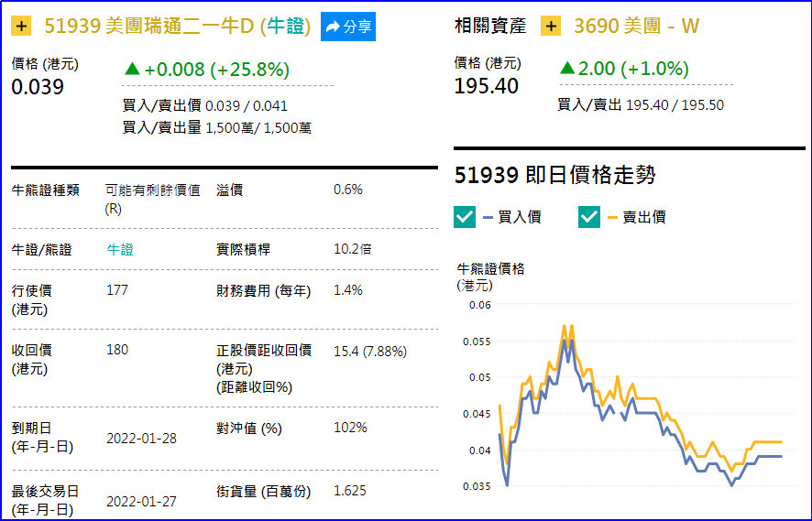Select the 到期日 value 2022-01-28
Viewport: 812px width, 521px height.
click(141, 439)
